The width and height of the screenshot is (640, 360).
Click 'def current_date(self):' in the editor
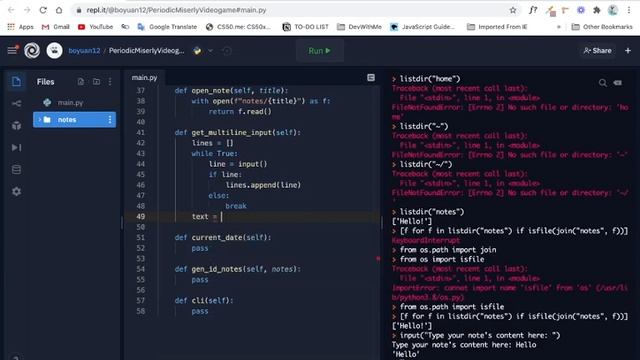pos(223,238)
